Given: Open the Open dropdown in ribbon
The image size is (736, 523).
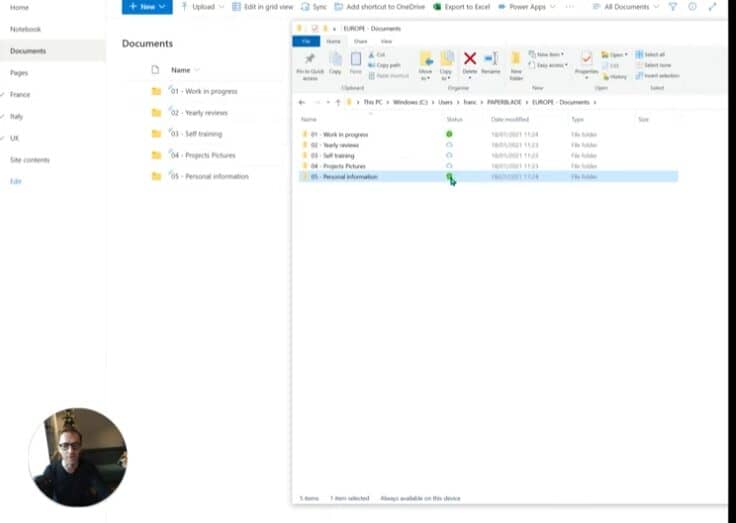Looking at the screenshot, I should [615, 55].
